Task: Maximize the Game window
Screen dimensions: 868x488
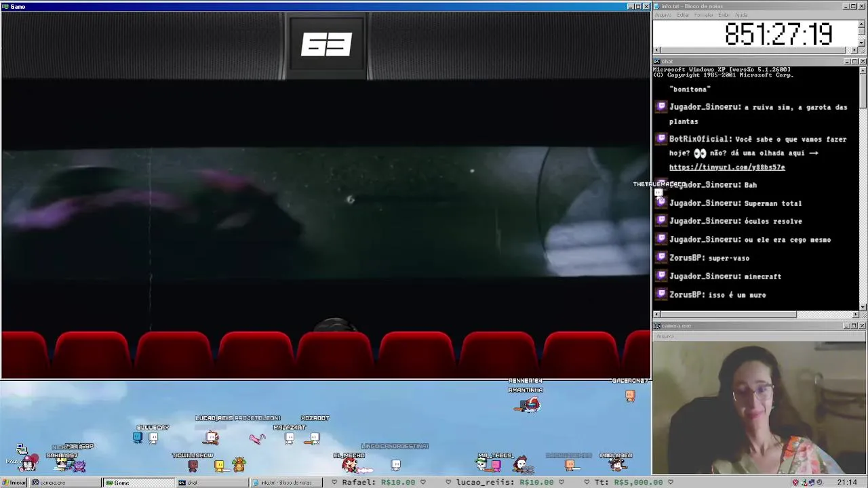Action: point(638,6)
